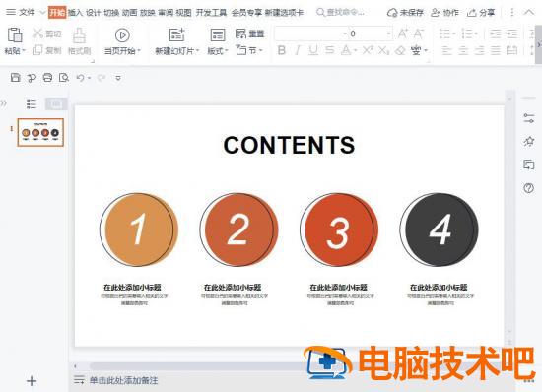Select slide 1 thumbnail in the panel
This screenshot has height=392, width=542.
40,132
